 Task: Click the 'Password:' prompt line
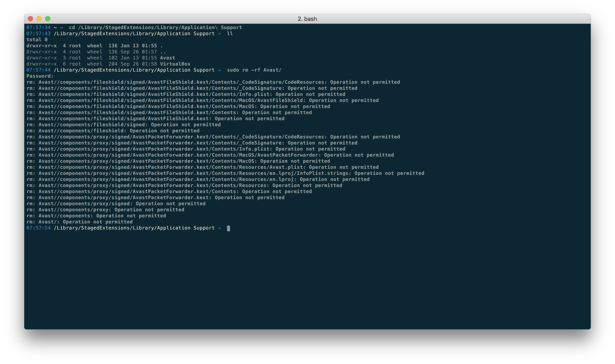40,76
